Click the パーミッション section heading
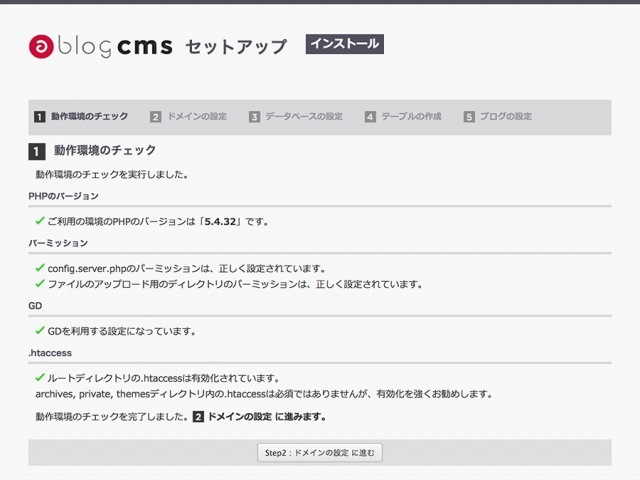 pyautogui.click(x=58, y=243)
